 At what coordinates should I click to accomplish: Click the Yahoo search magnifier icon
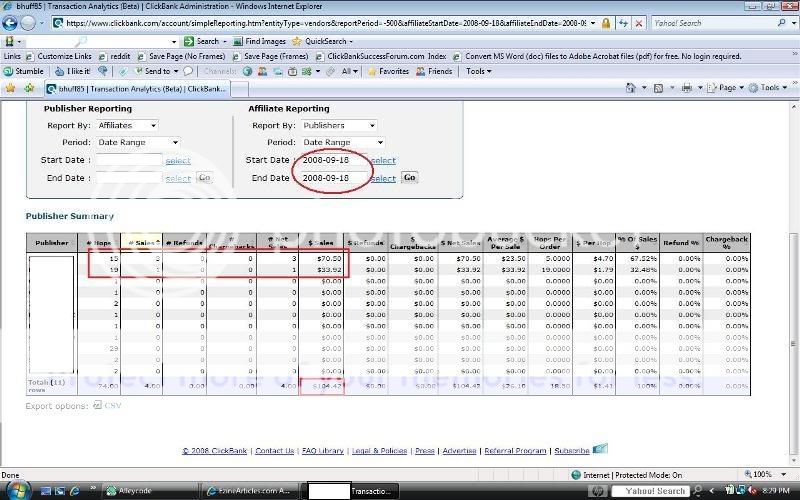[781, 23]
